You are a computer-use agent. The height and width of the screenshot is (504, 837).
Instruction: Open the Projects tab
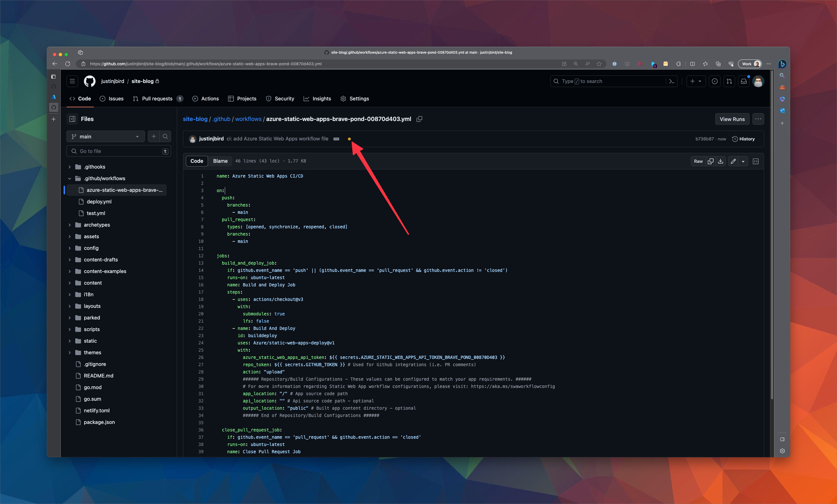242,98
